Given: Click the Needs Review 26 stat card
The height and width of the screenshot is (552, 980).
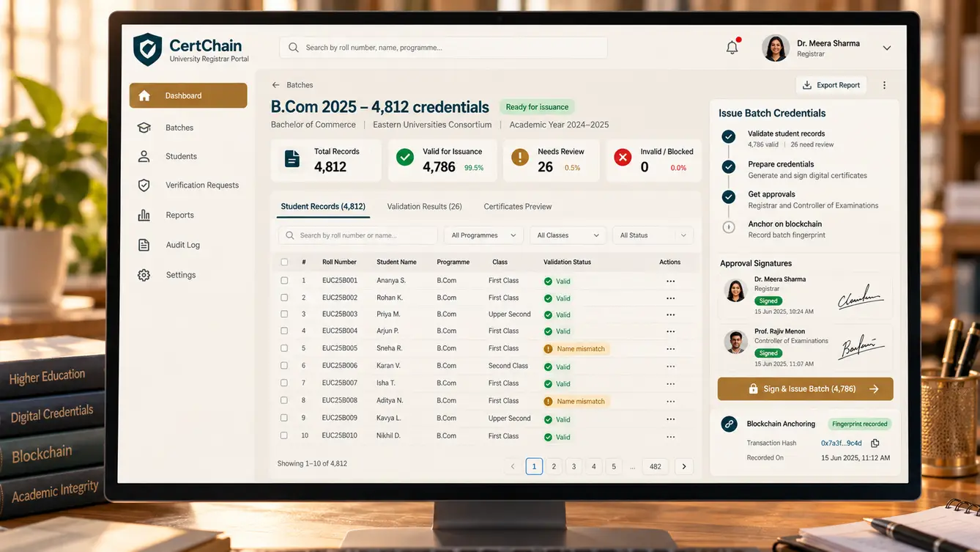Looking at the screenshot, I should (552, 161).
